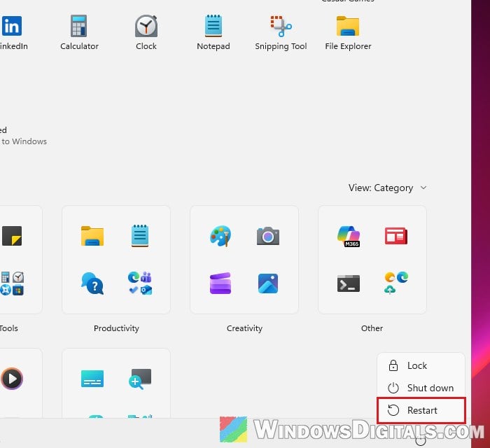Image resolution: width=490 pixels, height=448 pixels.
Task: Select Lock from the power menu
Action: (x=421, y=365)
